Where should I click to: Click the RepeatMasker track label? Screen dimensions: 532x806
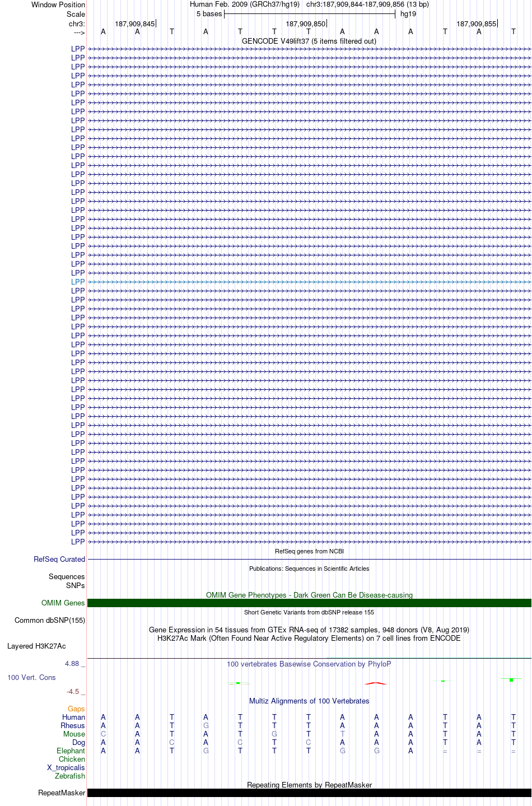click(62, 793)
